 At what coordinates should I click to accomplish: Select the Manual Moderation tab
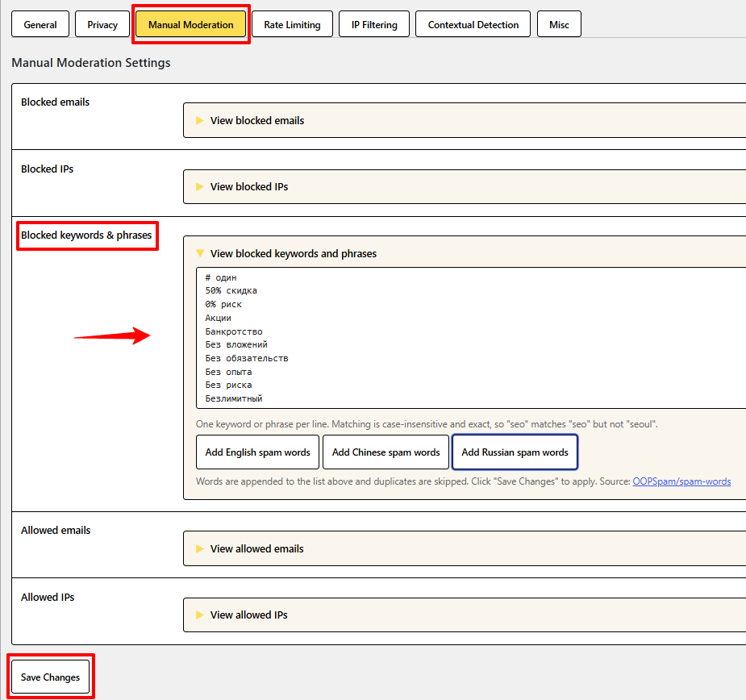pyautogui.click(x=191, y=24)
